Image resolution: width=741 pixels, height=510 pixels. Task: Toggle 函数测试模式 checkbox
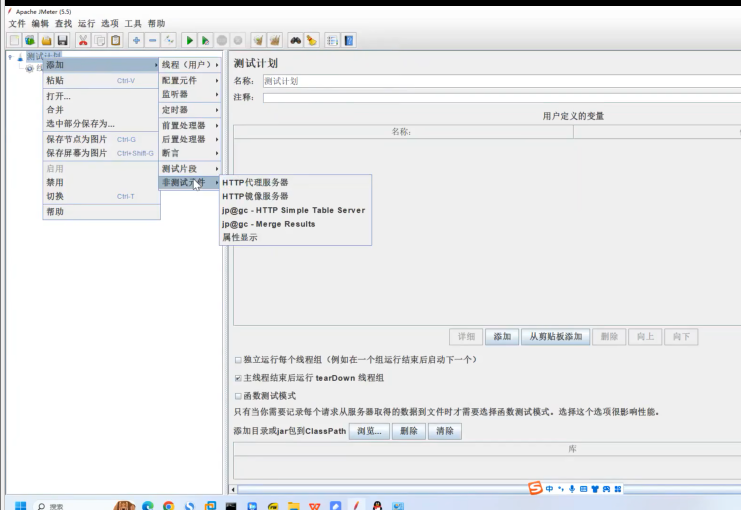pyautogui.click(x=238, y=396)
